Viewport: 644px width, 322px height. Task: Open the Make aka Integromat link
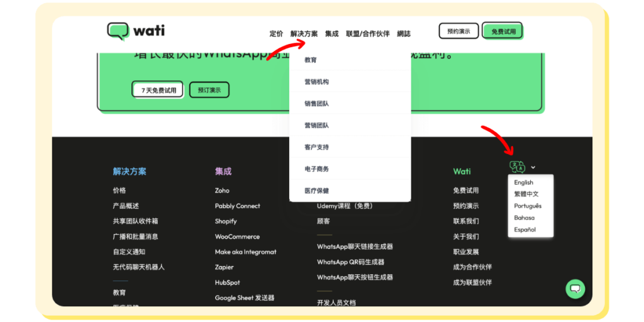click(246, 252)
